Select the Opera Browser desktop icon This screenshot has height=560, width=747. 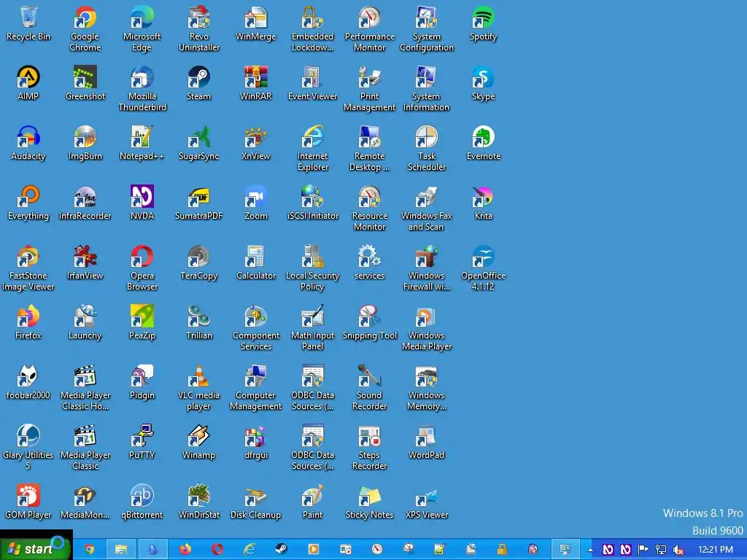pos(142,268)
